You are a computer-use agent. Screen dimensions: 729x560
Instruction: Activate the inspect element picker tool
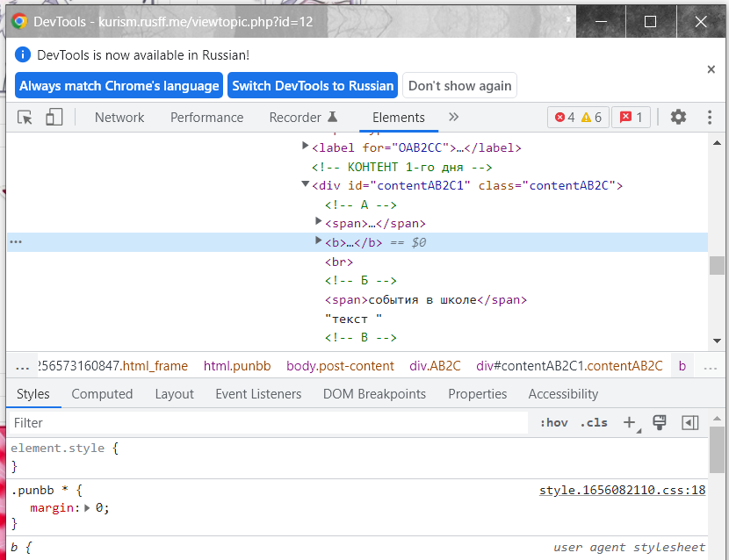click(25, 118)
